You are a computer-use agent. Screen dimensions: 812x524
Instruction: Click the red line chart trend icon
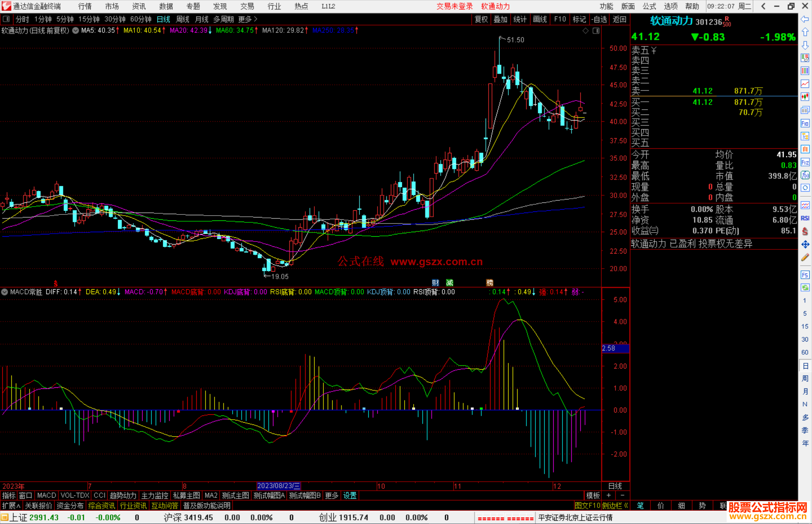[x=805, y=84]
